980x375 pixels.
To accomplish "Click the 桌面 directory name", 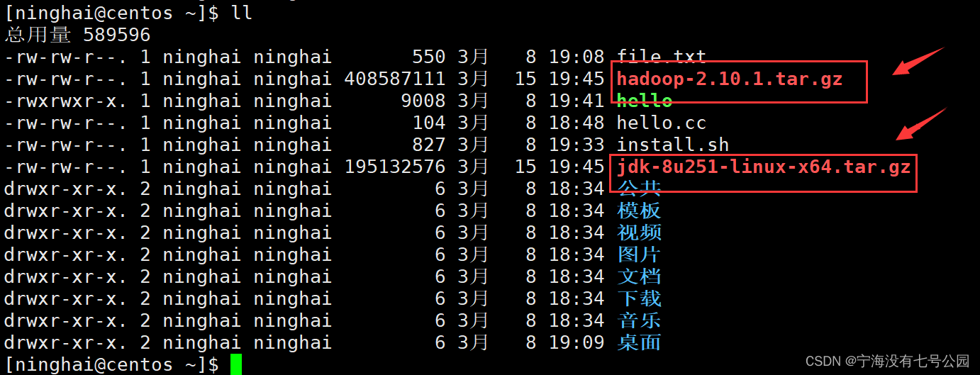I will tap(639, 342).
